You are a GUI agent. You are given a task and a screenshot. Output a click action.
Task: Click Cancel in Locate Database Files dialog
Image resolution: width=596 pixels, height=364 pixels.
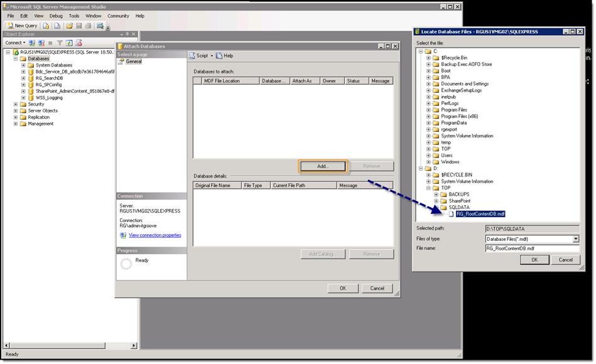565,260
